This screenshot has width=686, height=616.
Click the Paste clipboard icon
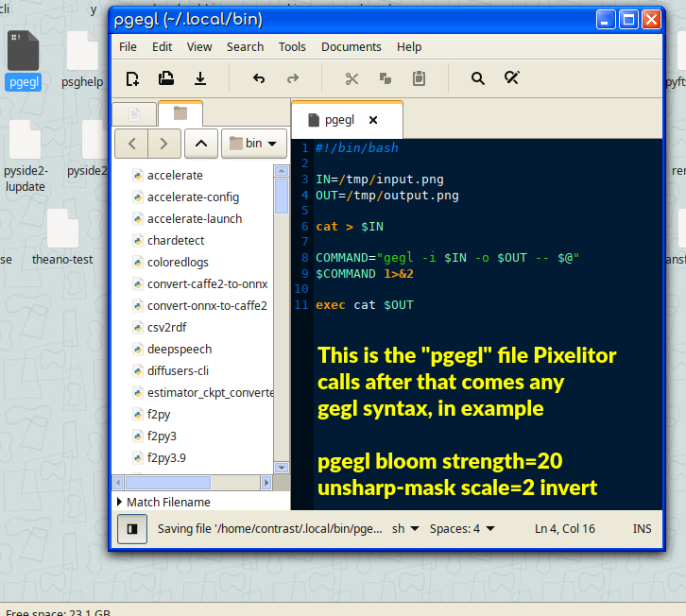(x=419, y=78)
